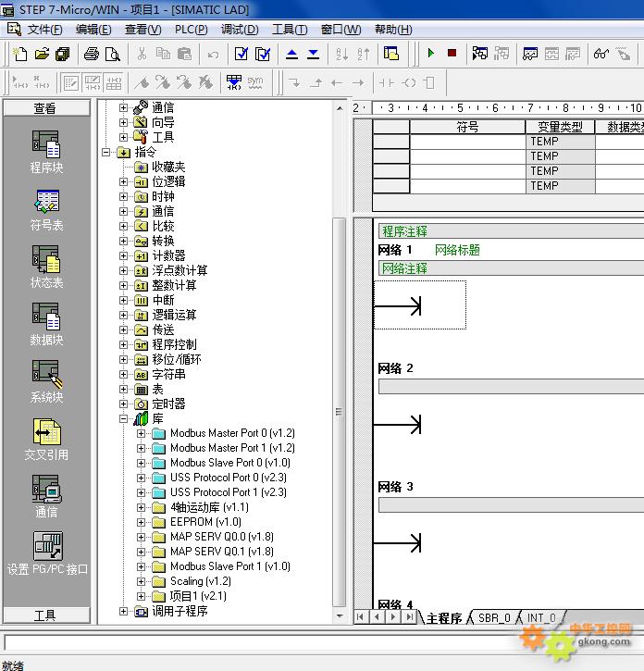Viewport: 644px width, 671px height.
Task: Open System Block in view bar
Action: 46,381
